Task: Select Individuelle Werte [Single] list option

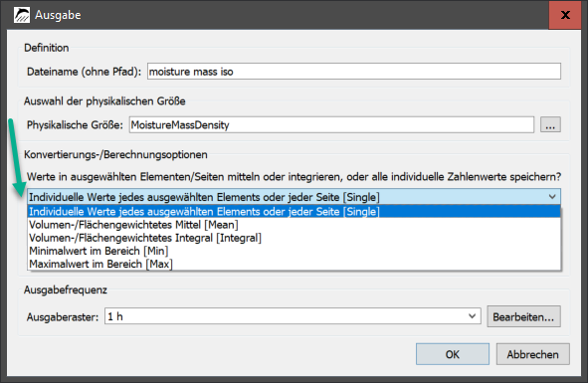Action: tap(294, 212)
